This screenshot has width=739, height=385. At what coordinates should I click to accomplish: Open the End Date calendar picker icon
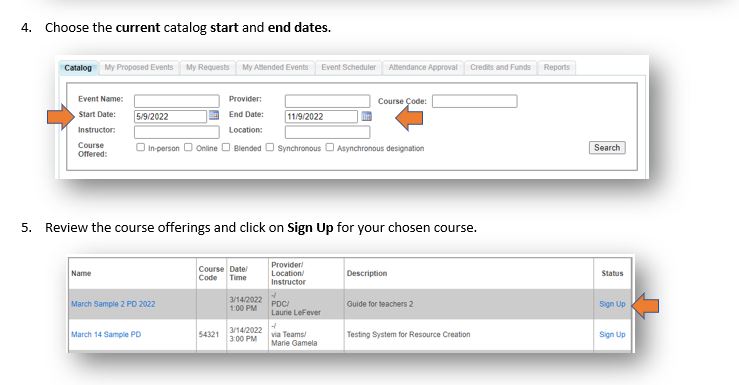366,116
